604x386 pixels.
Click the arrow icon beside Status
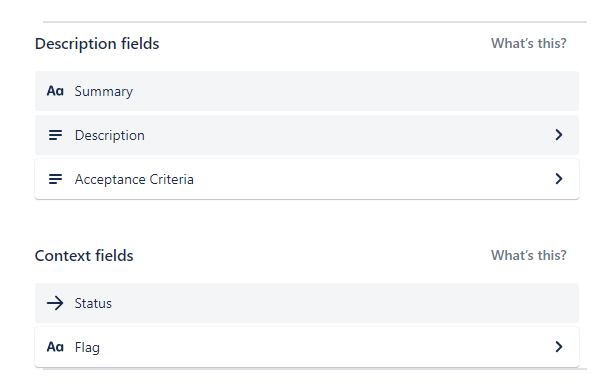tap(55, 303)
